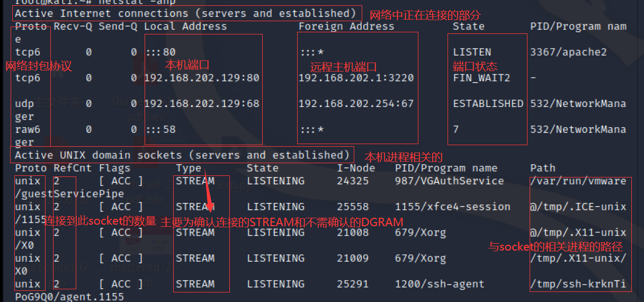The image size is (644, 302).
Task: Click the "LISTEN" state of apache2 row
Action: coord(472,52)
